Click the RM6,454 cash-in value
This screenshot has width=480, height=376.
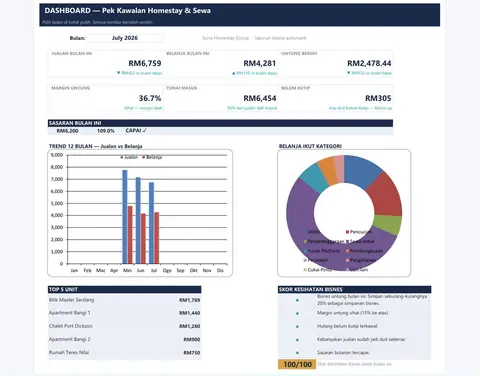pyautogui.click(x=260, y=98)
